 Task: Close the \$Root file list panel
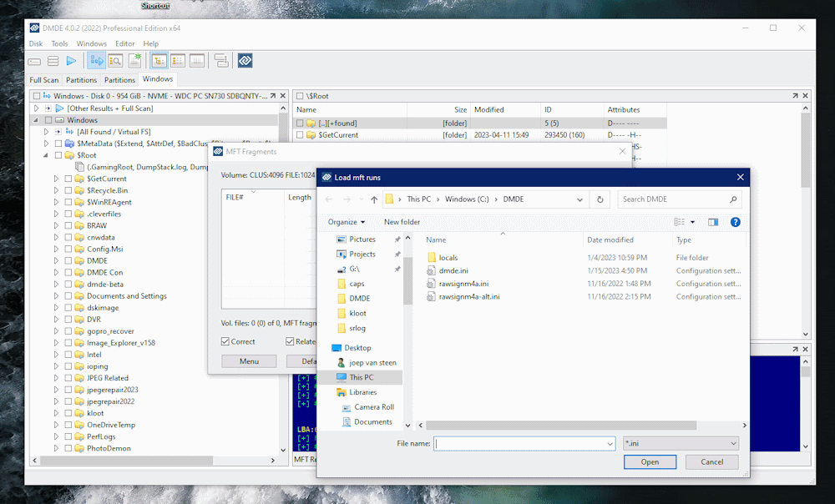[x=805, y=96]
